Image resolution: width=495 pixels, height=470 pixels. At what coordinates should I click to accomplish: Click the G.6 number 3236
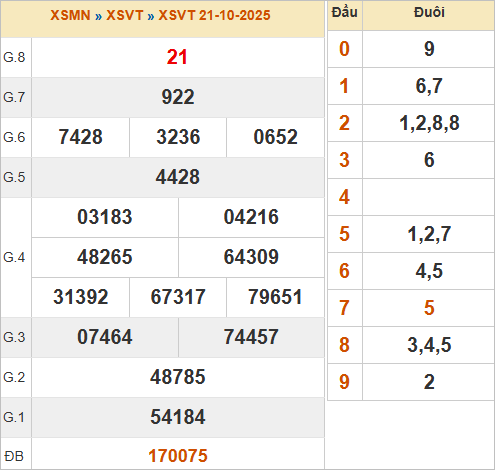178,137
